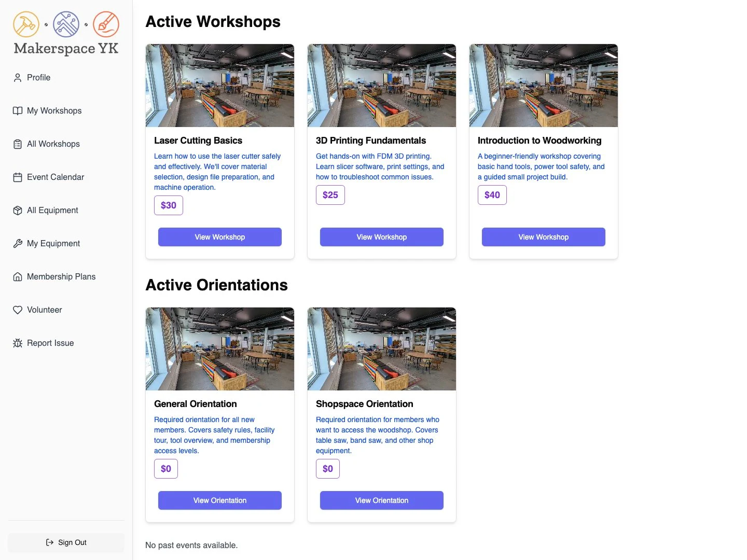Screen dimensions: 747x560
Task: Click the Shopspace Orientation title
Action: point(365,404)
